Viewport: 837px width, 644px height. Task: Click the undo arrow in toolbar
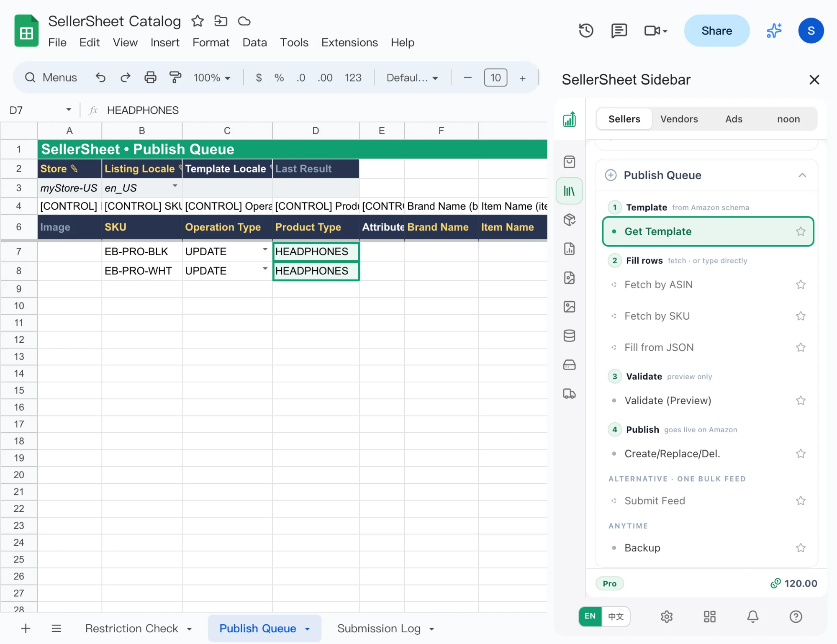click(100, 77)
